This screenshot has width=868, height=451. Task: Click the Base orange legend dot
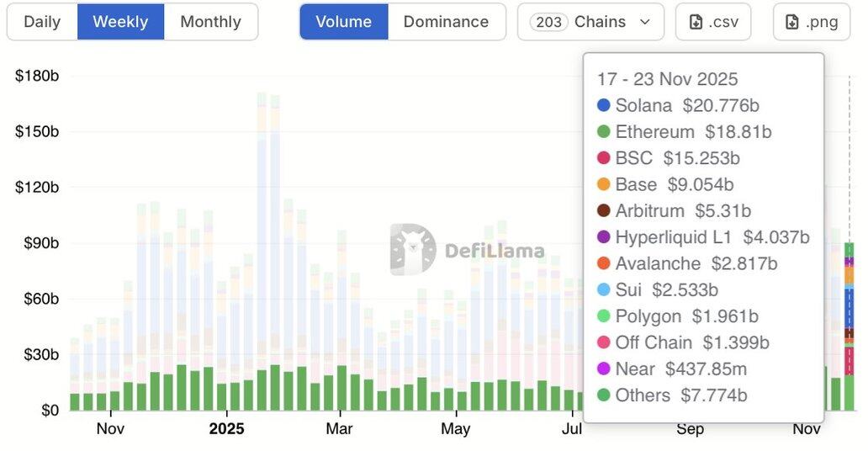pos(603,184)
